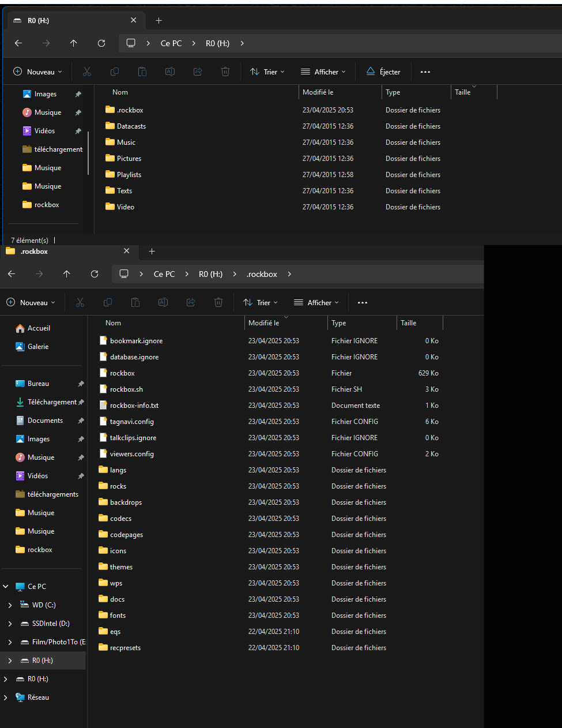Expand Réseau node in sidebar
562x728 pixels.
point(6,697)
